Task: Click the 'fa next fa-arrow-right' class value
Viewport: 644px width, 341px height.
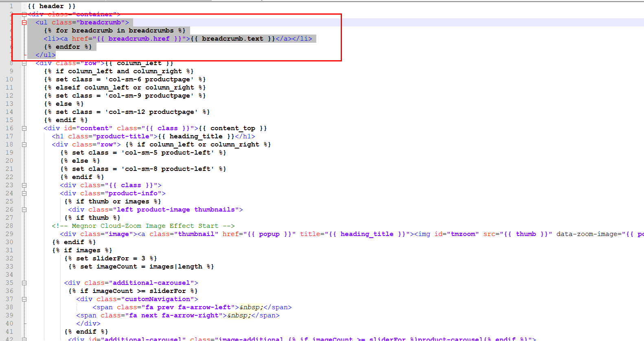Action: [x=176, y=315]
